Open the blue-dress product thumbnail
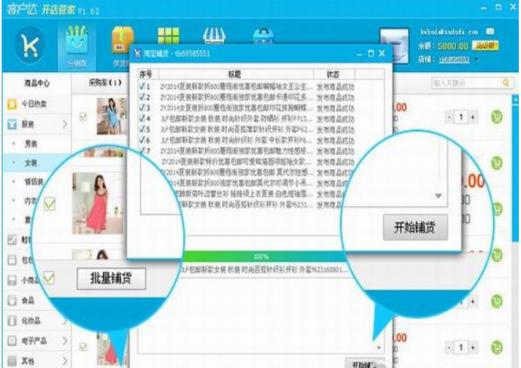521x368 pixels. (112, 116)
